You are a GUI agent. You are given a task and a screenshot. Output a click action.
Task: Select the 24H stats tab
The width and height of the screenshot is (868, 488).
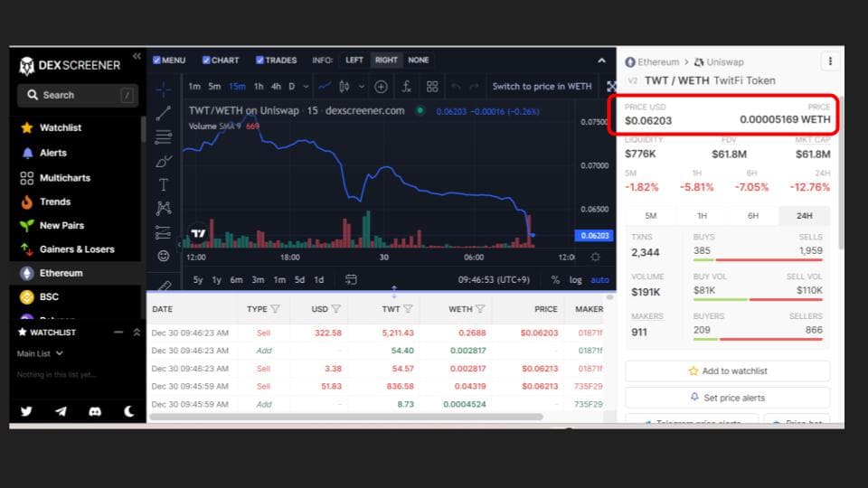tap(805, 216)
